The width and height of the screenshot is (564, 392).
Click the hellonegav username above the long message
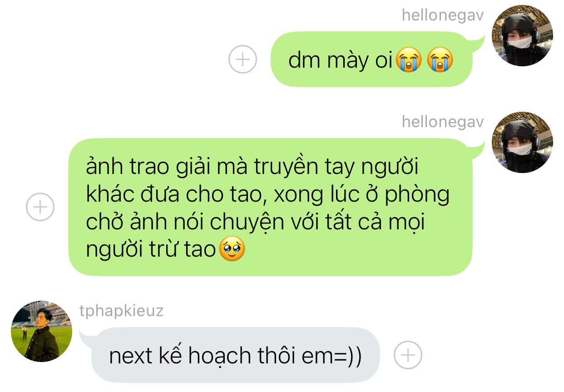pyautogui.click(x=443, y=122)
